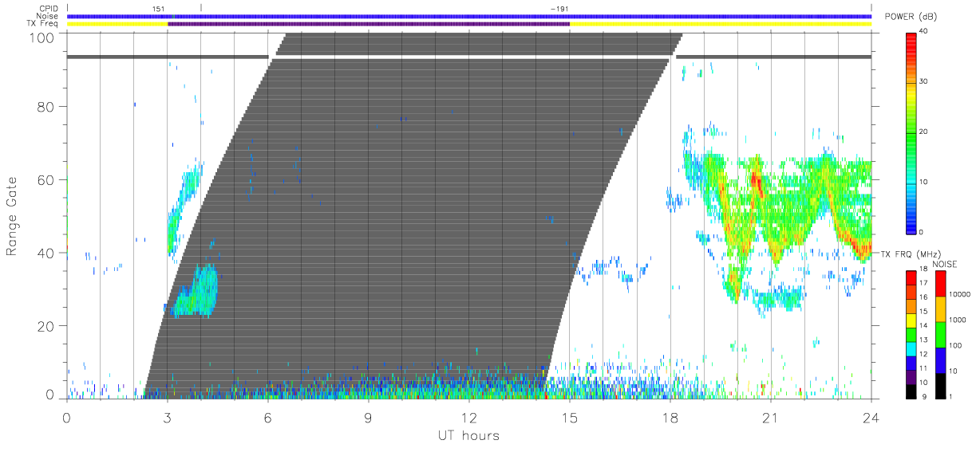Click the 14 tick on TX FRQ scale
This screenshot has width=980, height=452.
924,326
